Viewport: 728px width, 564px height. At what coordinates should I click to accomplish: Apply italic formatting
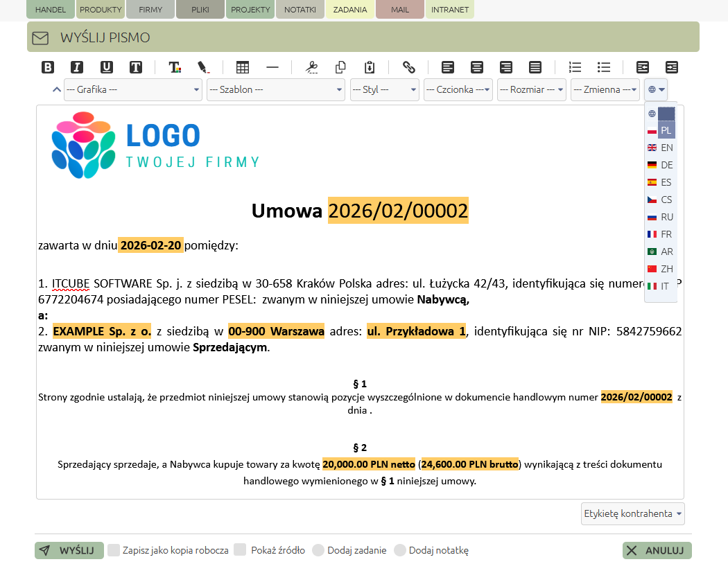(77, 67)
